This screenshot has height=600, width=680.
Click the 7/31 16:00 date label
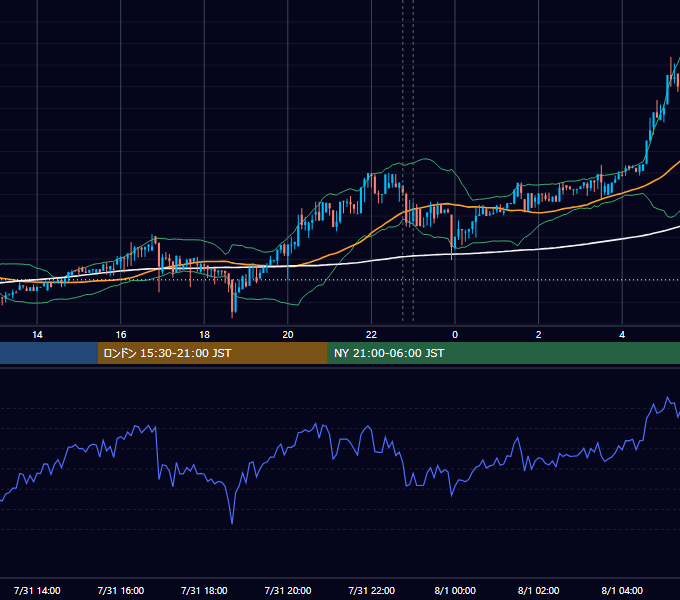121,590
